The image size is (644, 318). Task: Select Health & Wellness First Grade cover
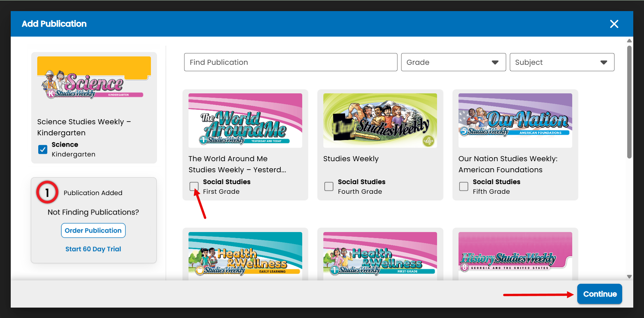(x=380, y=256)
